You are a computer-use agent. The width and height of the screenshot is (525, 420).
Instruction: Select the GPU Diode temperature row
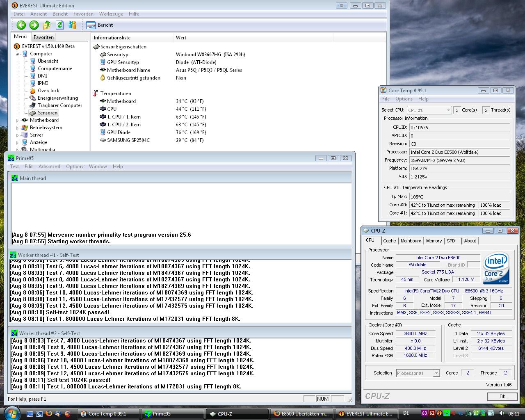click(238, 132)
